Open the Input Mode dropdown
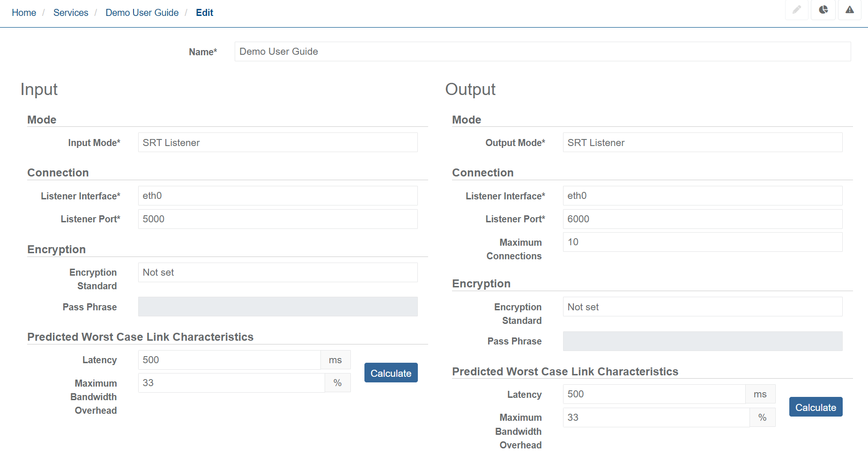Image resolution: width=868 pixels, height=454 pixels. (277, 143)
